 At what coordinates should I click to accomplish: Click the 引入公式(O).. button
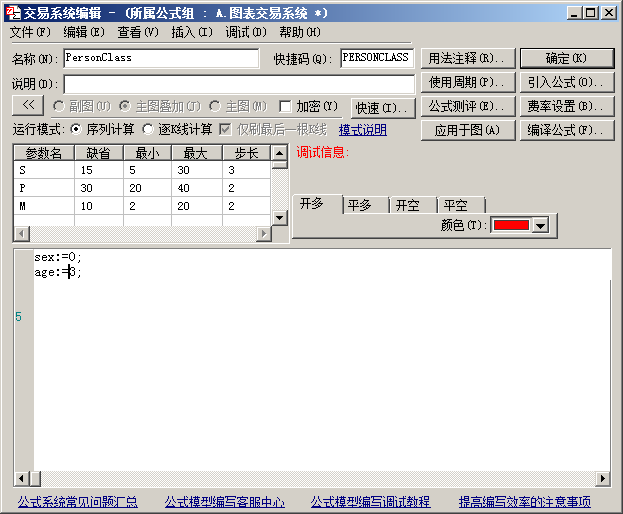point(567,83)
